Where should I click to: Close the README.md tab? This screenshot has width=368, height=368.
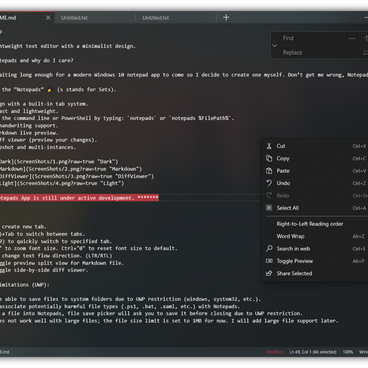click(x=48, y=18)
